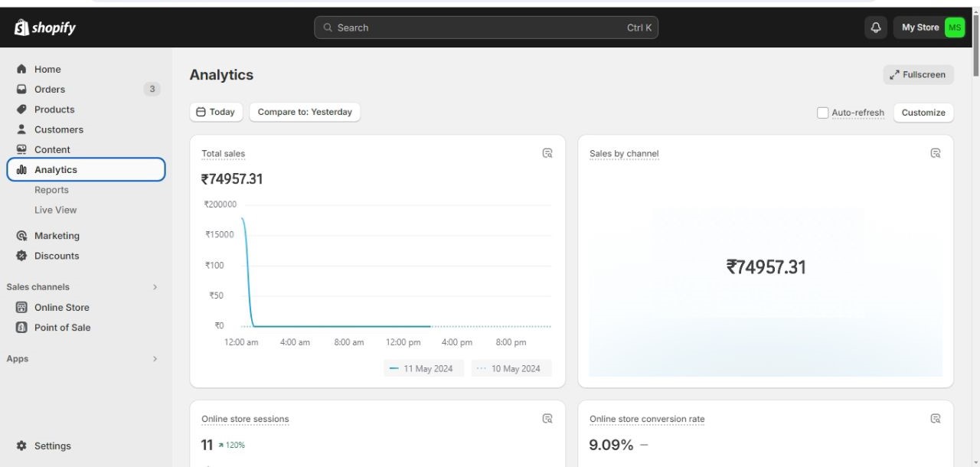
Task: Open report icon on Sales by channel card
Action: point(935,153)
